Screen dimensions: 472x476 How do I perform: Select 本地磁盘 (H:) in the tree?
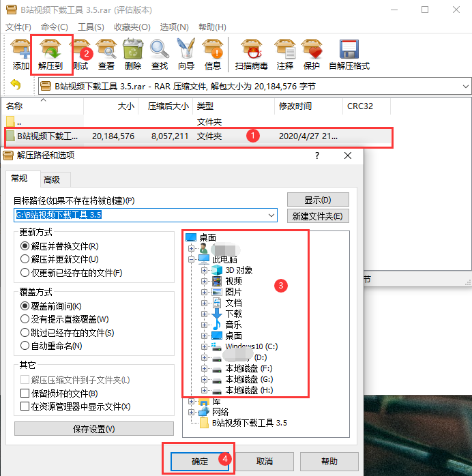[249, 390]
